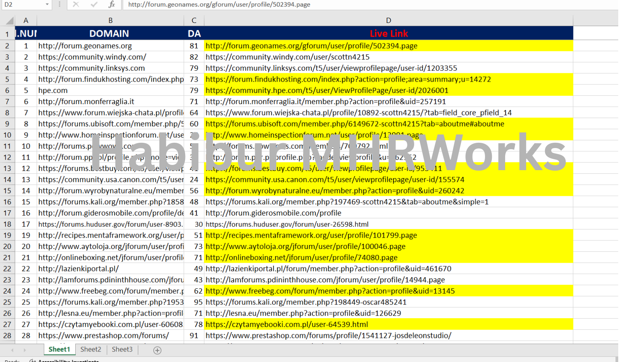Select column B header
644x362 pixels.
(x=110, y=21)
